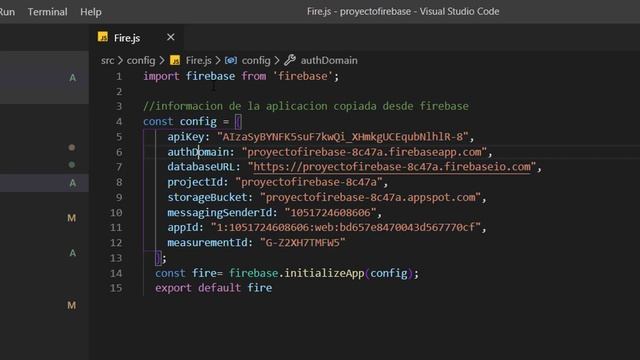Click the messagingSenderId value "1051724608606"
This screenshot has width=640, height=360.
coord(330,213)
